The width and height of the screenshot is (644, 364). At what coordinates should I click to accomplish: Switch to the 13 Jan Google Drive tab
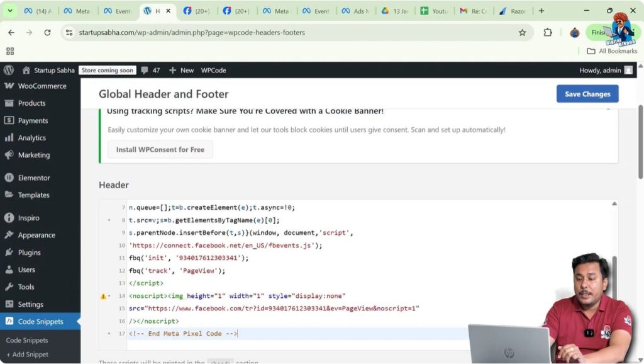[x=395, y=11]
